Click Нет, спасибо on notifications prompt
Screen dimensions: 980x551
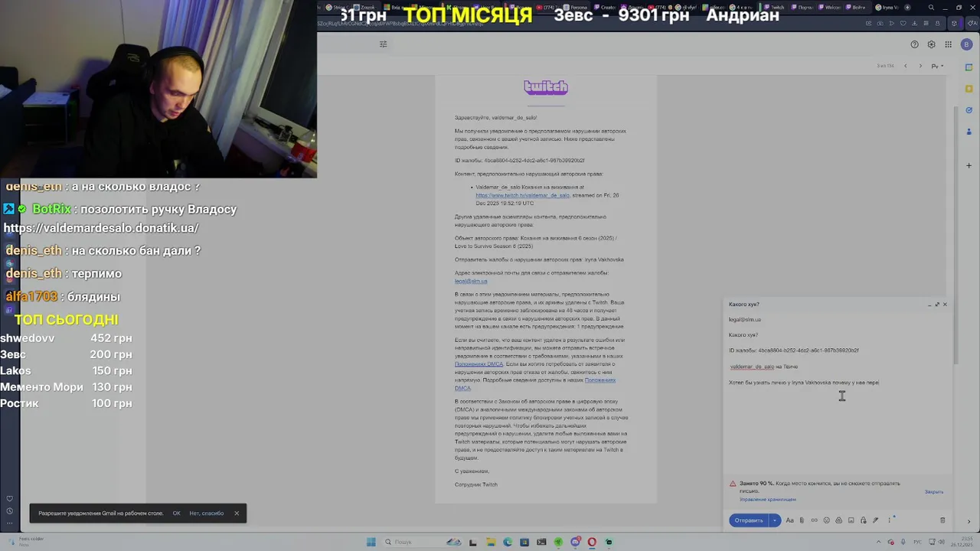(x=206, y=514)
